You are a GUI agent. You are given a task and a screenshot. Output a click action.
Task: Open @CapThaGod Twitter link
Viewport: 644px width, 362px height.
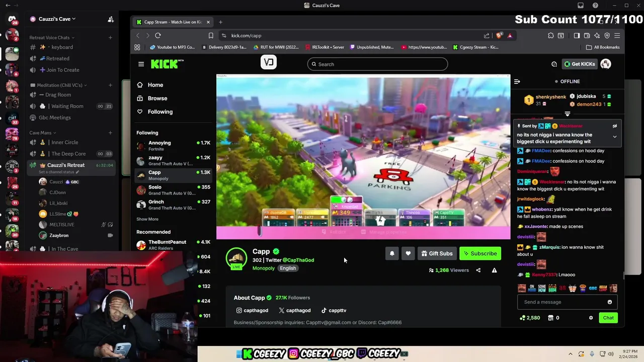[298, 260]
